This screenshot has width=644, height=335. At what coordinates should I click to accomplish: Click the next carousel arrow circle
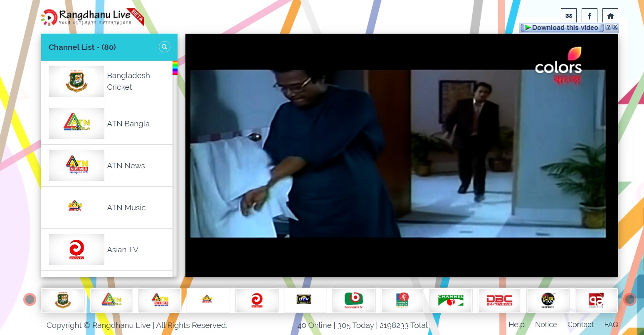630,299
